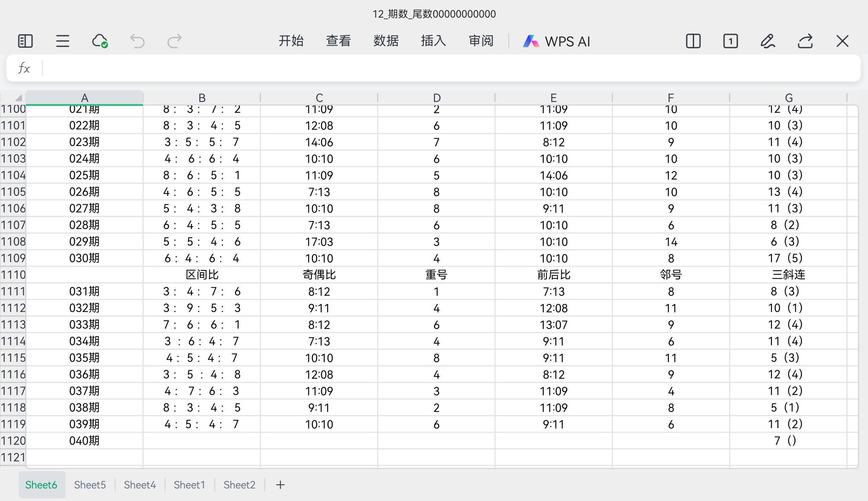Screen dimensions: 868x501
Task: Toggle the split view icon
Action: coord(693,41)
